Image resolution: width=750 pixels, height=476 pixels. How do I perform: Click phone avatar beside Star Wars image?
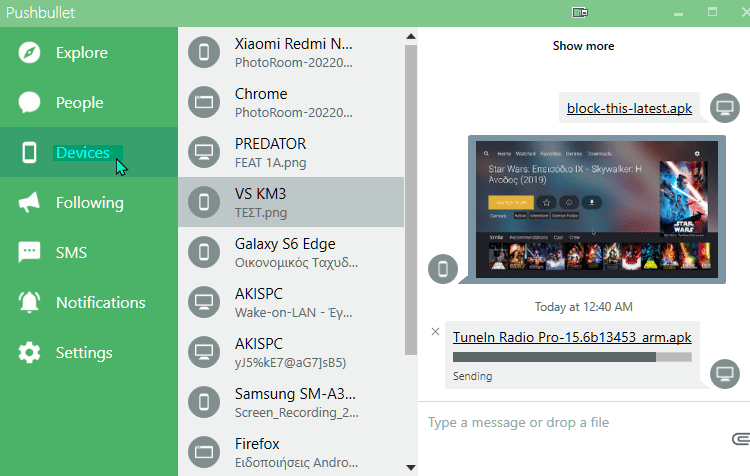(x=443, y=269)
